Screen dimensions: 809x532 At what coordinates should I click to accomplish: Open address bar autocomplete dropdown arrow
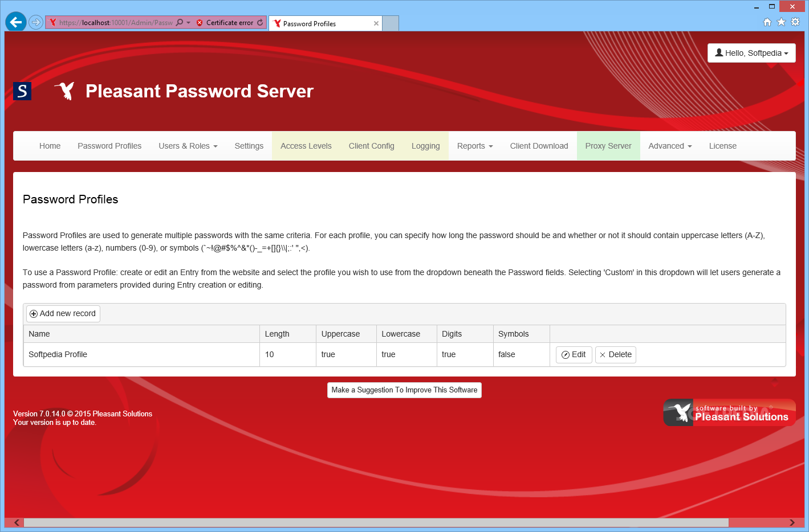point(189,23)
